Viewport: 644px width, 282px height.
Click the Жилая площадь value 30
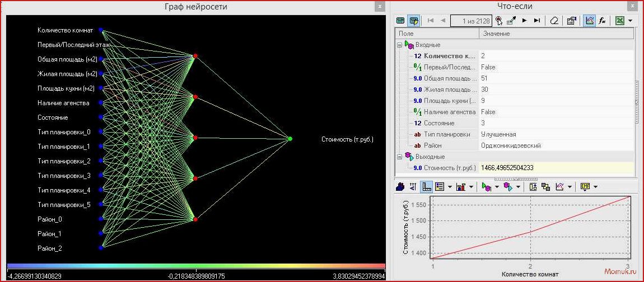484,90
